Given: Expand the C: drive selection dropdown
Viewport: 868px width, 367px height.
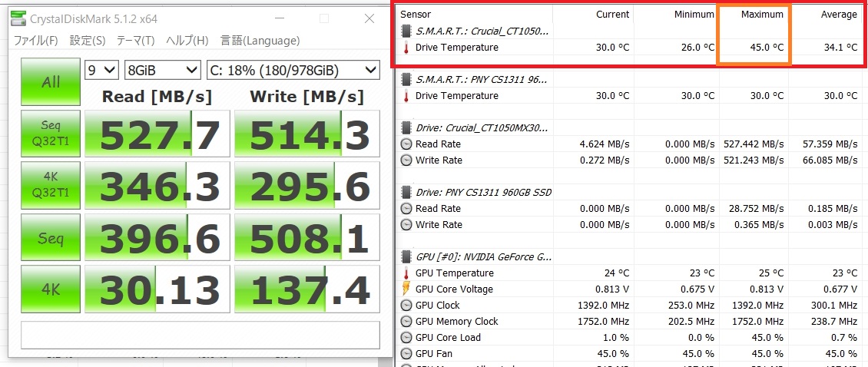Looking at the screenshot, I should (x=293, y=71).
